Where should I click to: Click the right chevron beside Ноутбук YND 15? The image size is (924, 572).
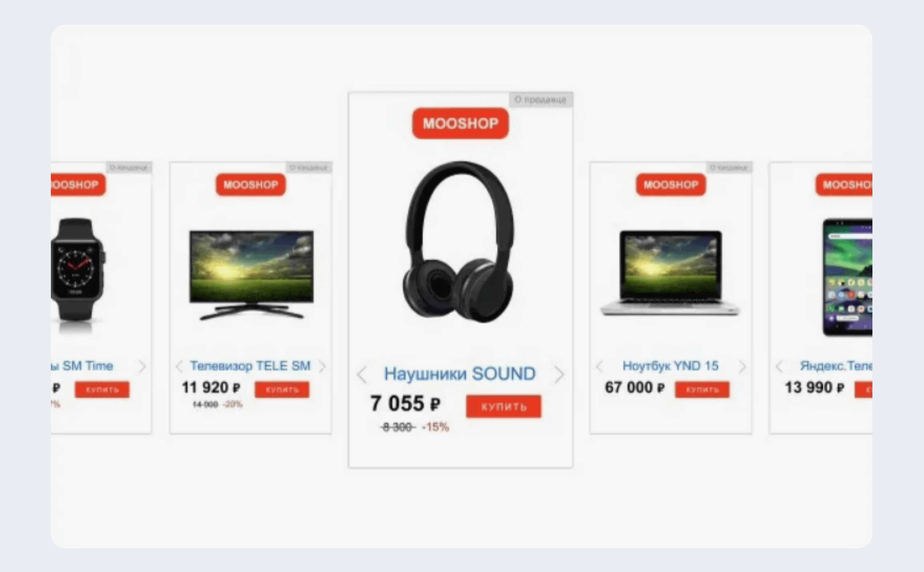(742, 366)
